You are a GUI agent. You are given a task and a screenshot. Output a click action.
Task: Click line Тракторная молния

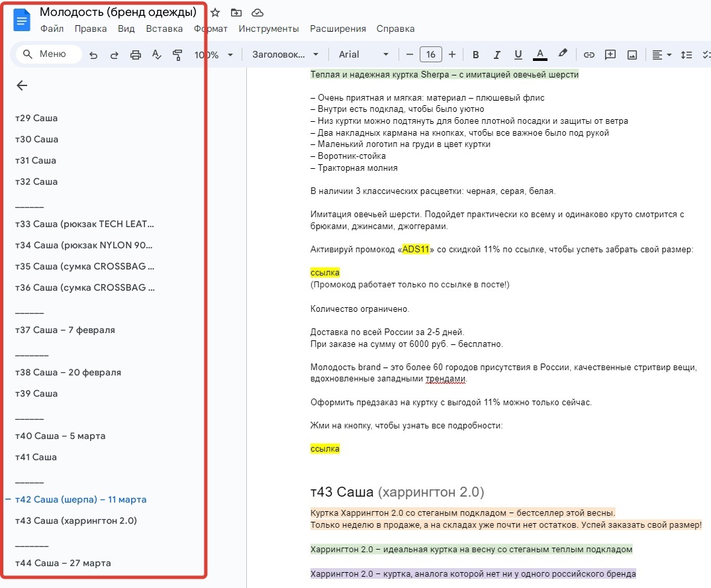tap(354, 168)
